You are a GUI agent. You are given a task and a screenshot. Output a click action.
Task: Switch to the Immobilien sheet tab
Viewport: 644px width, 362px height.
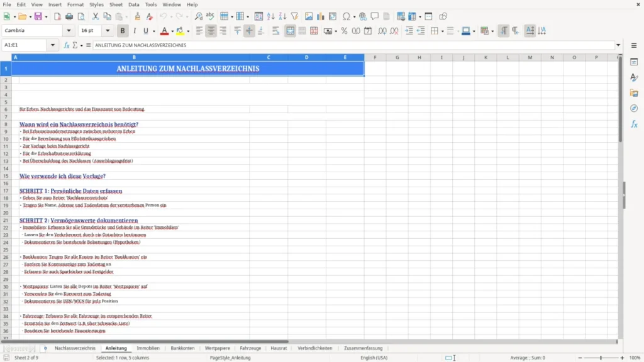(148, 348)
